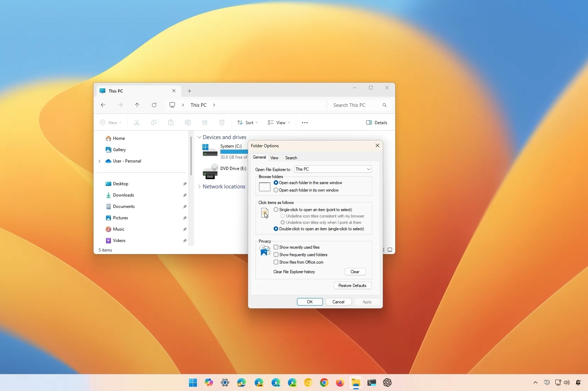
Task: Check Show files from Office.com
Action: pyautogui.click(x=276, y=262)
